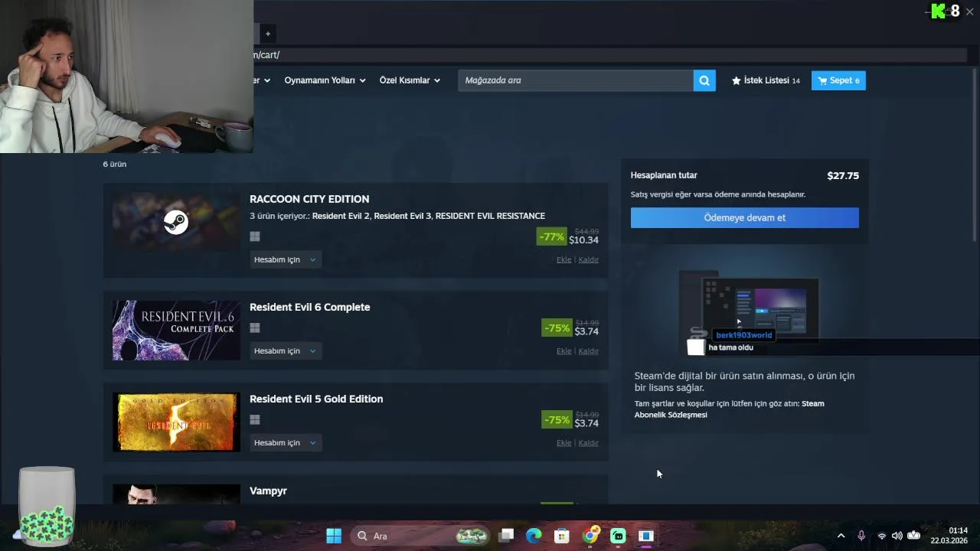Open the volume speaker tray icon

897,536
